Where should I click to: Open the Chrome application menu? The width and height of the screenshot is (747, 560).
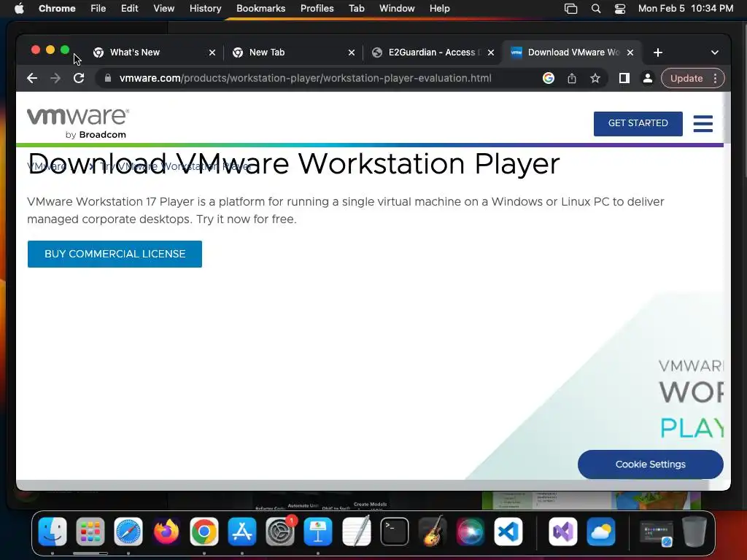pyautogui.click(x=57, y=9)
